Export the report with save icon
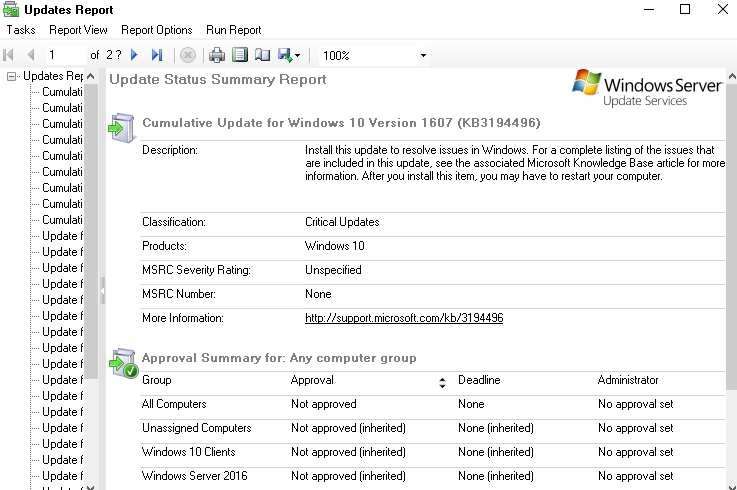 point(285,55)
